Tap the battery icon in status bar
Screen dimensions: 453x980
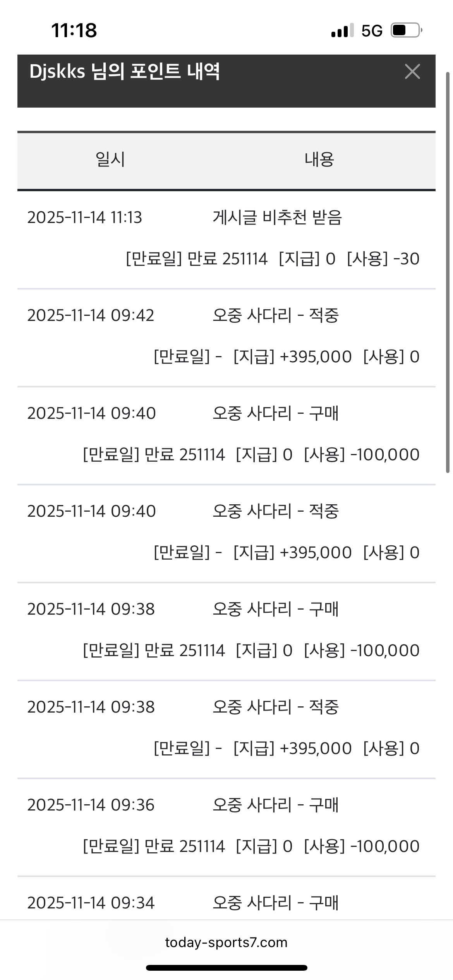point(406,30)
